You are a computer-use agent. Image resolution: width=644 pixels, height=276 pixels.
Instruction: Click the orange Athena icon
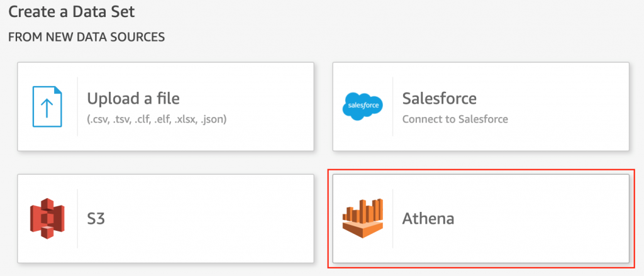362,218
